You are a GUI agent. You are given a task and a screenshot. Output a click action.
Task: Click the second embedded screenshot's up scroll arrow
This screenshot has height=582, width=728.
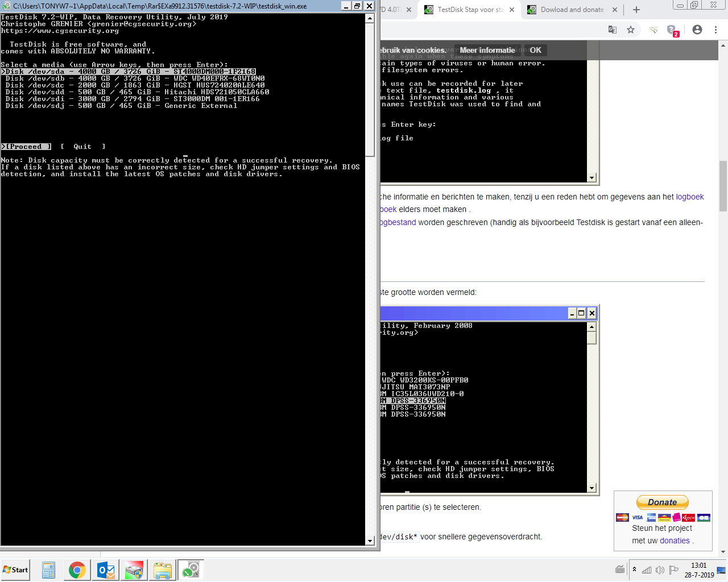pyautogui.click(x=591, y=327)
